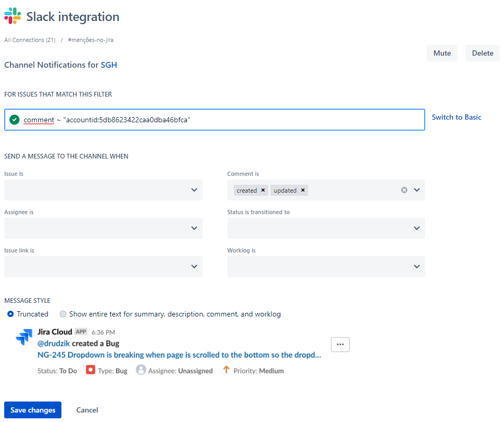Image resolution: width=504 pixels, height=422 pixels.
Task: Select the Truncated message style
Action: click(11, 314)
